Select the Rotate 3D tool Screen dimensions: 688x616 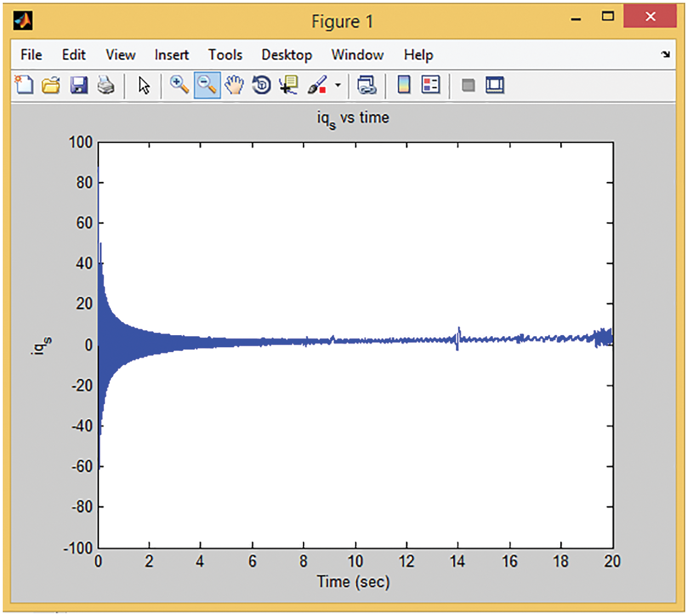pos(261,85)
